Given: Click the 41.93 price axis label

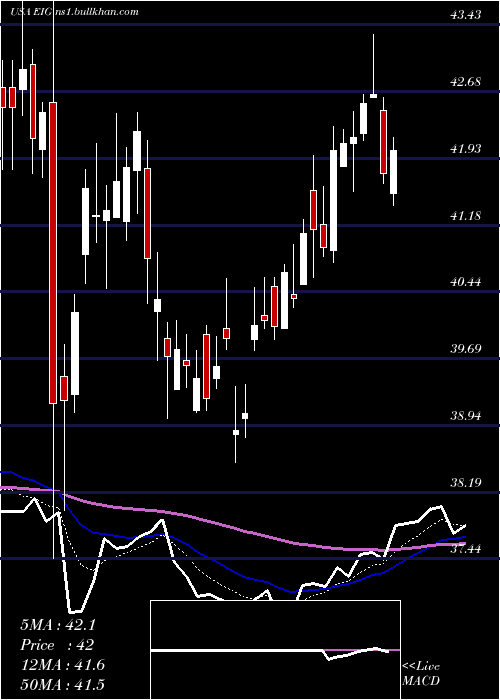Looking at the screenshot, I should coord(466,149).
